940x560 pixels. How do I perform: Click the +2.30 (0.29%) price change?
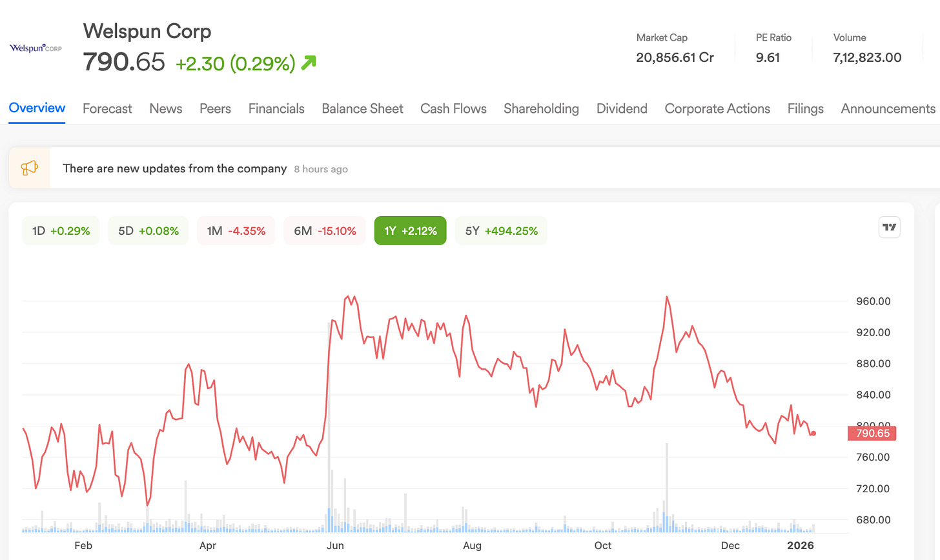[x=236, y=63]
